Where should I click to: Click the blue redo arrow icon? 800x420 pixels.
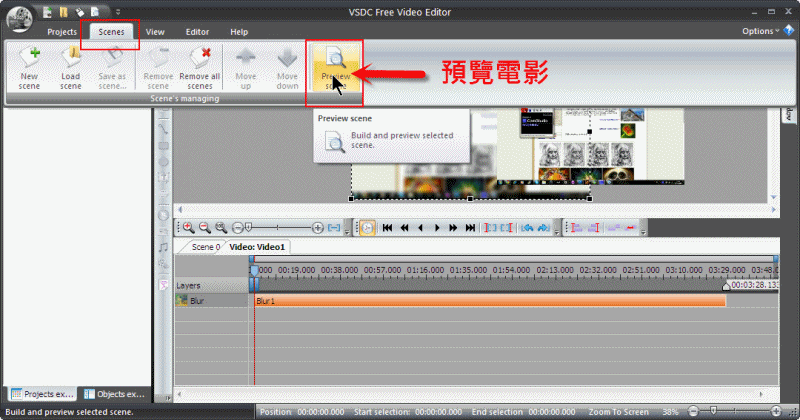[544, 228]
